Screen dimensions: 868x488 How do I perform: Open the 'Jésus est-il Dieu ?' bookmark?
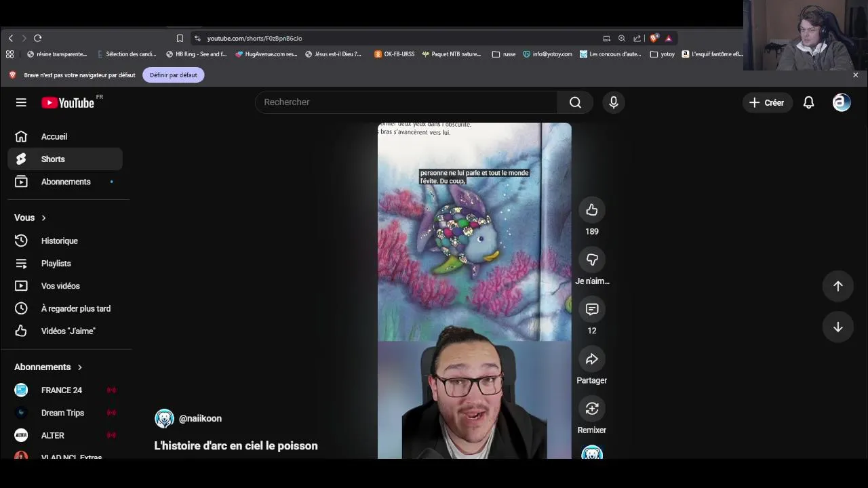point(334,54)
